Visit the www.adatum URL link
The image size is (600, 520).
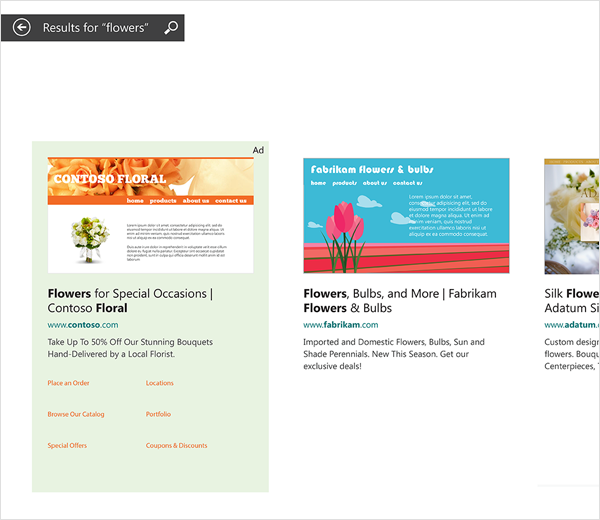pyautogui.click(x=571, y=325)
